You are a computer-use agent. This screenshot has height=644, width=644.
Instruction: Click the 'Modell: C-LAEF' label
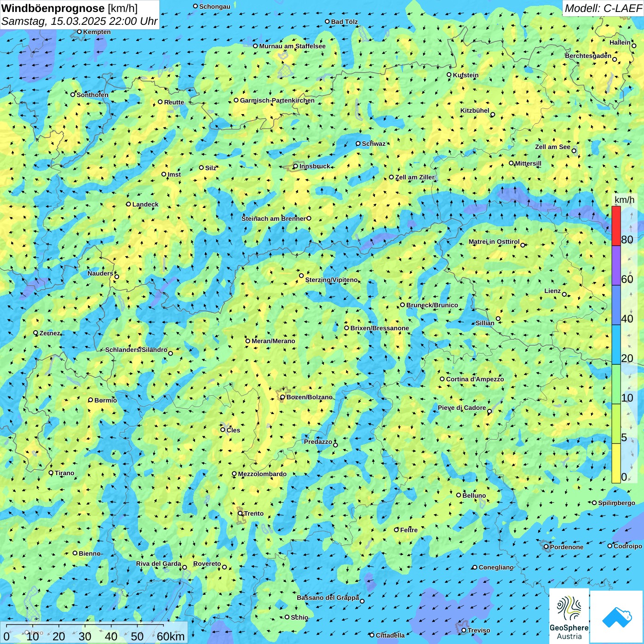[x=603, y=8]
